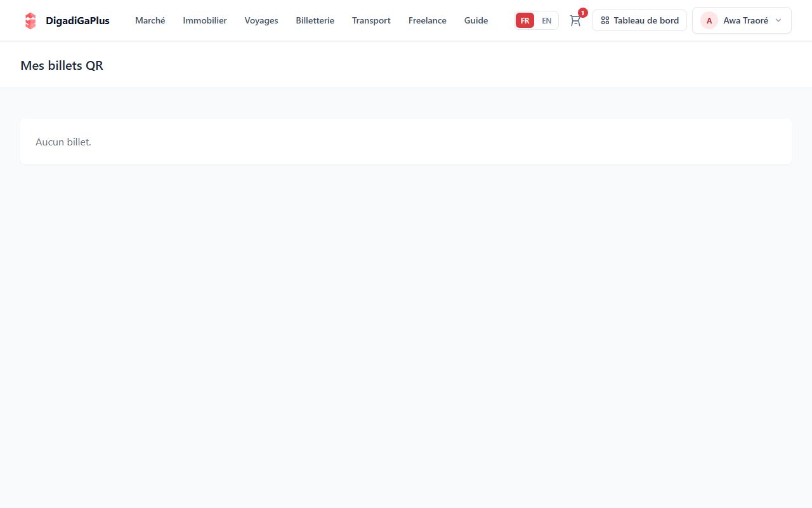
Task: Open the shopping cart icon
Action: (575, 20)
